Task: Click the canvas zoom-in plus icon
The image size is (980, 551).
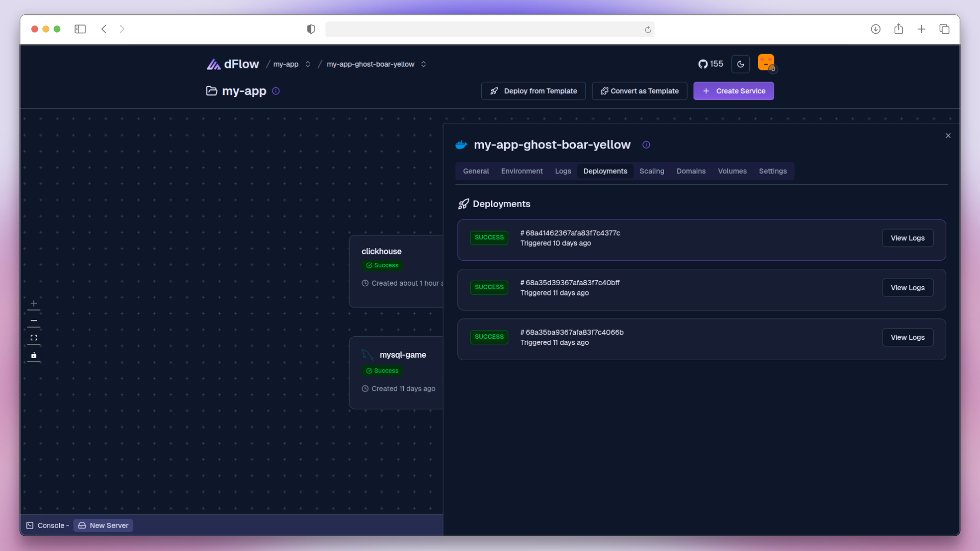Action: 34,304
